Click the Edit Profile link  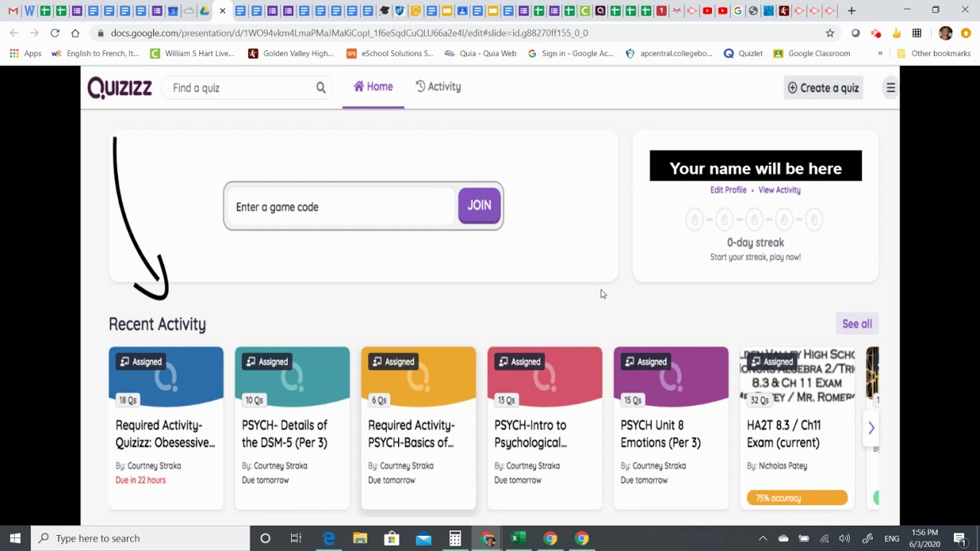[728, 190]
